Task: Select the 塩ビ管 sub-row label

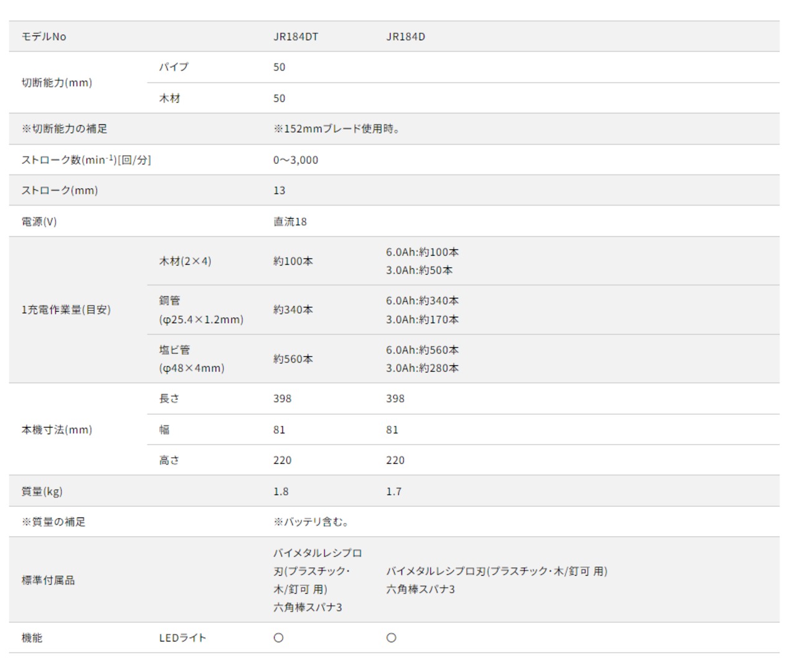Action: (x=174, y=350)
